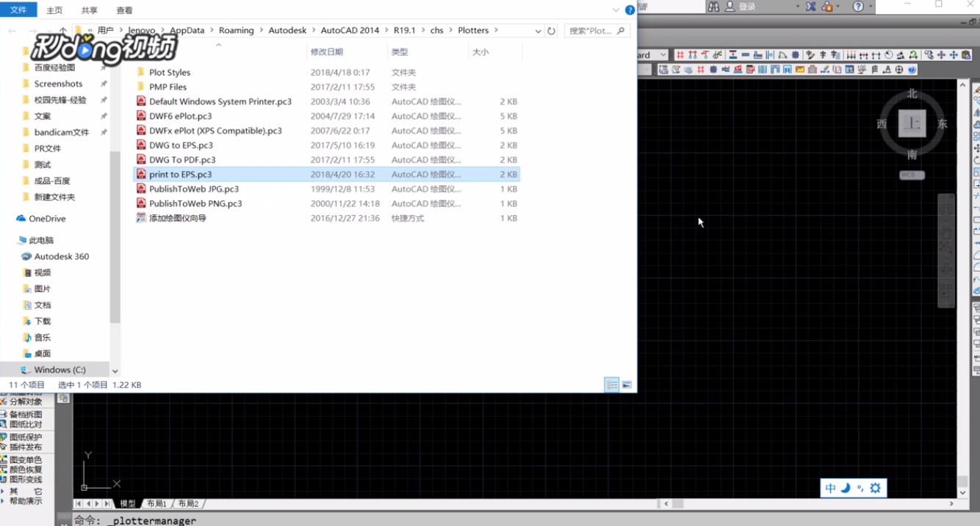Open the WCS coordinate system dropdown
The width and height of the screenshot is (980, 526).
912,175
